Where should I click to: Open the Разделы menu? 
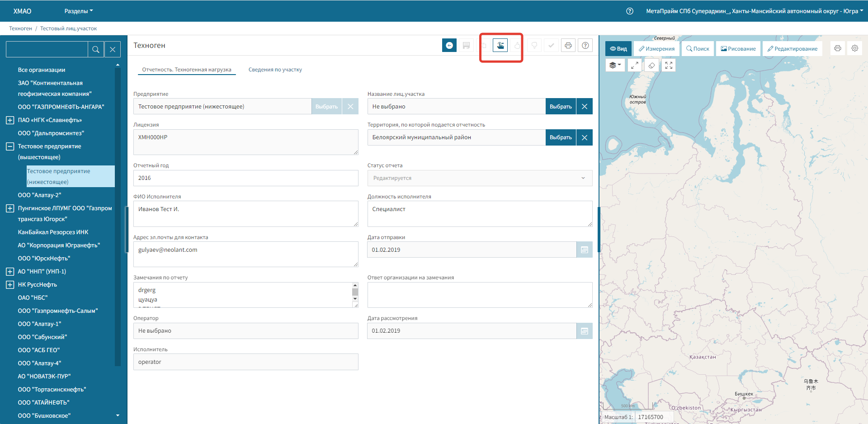tap(78, 11)
